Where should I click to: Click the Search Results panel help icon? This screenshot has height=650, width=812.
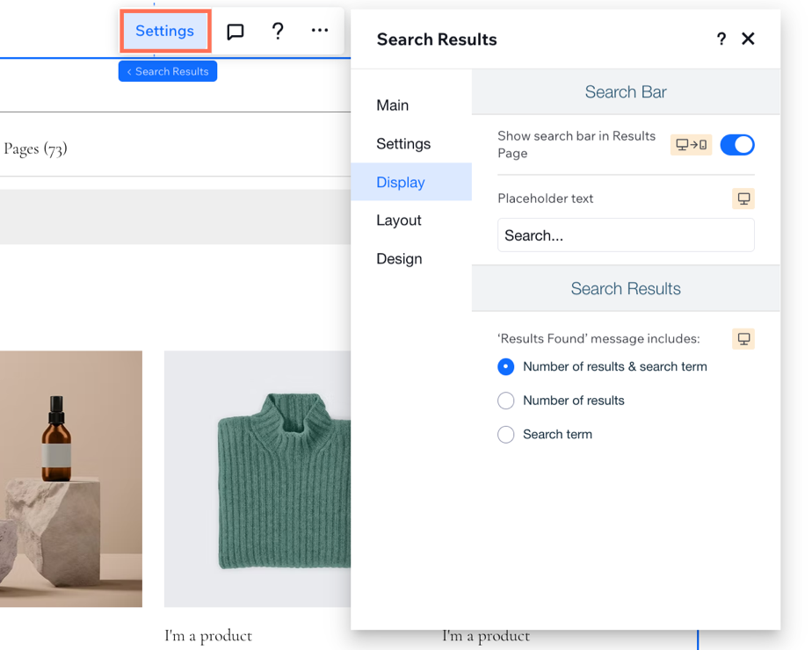click(x=721, y=39)
